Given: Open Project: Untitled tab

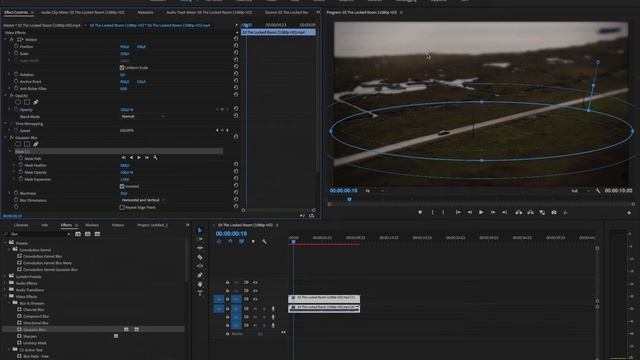Looking at the screenshot, I should coord(152,225).
